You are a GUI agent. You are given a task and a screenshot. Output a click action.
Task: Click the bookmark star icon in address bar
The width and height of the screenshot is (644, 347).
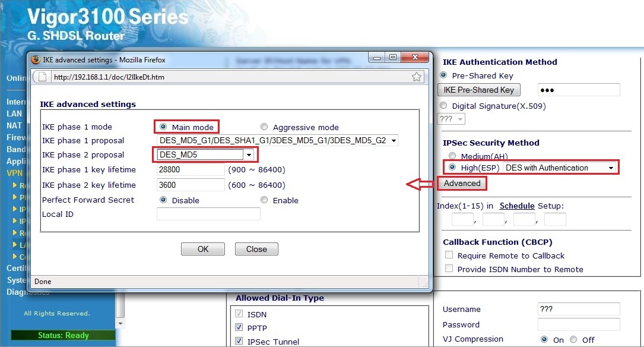click(x=417, y=77)
